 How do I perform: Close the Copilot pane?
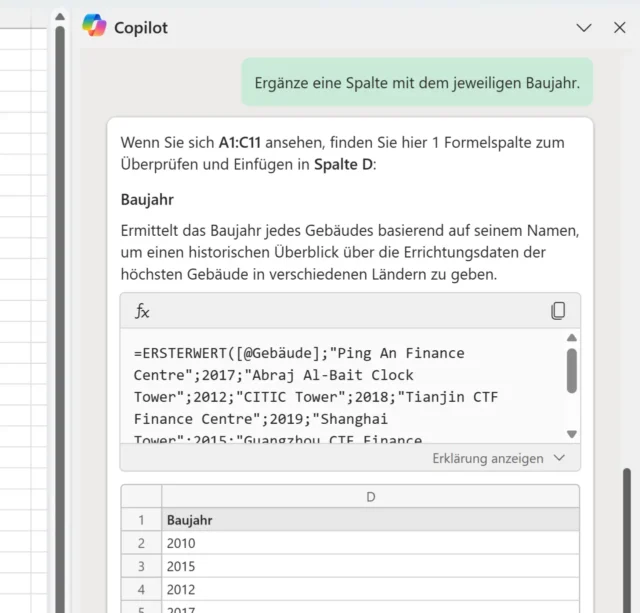point(619,28)
